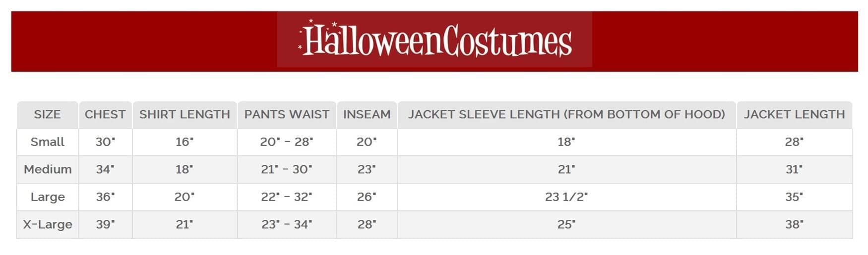The height and width of the screenshot is (255, 868).
Task: Select the Large inseam measurement cell
Action: tap(367, 197)
